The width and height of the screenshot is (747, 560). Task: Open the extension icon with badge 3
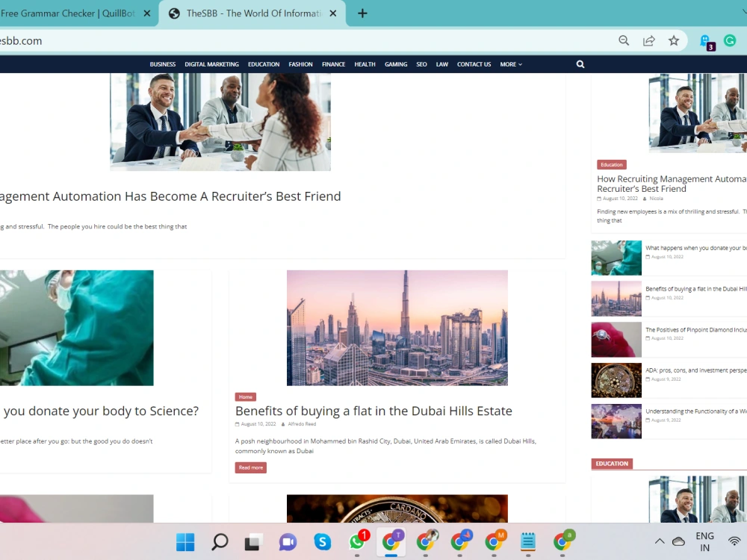(x=707, y=42)
